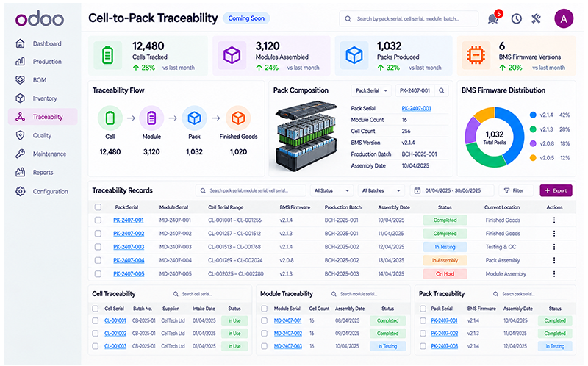Image resolution: width=588 pixels, height=366 pixels.
Task: Click the Filter button
Action: [516, 190]
